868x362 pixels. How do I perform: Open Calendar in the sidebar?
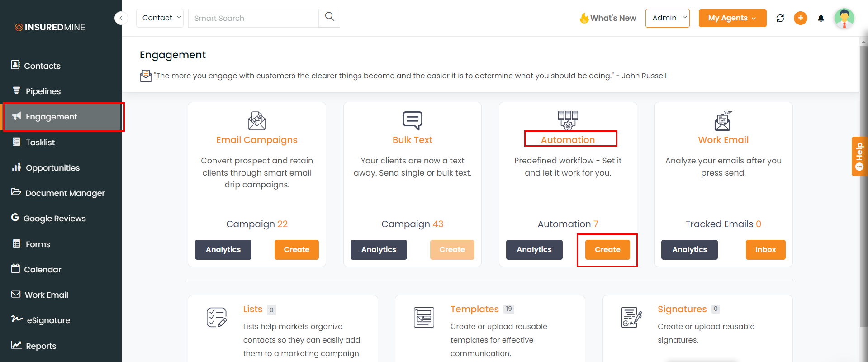tap(43, 269)
